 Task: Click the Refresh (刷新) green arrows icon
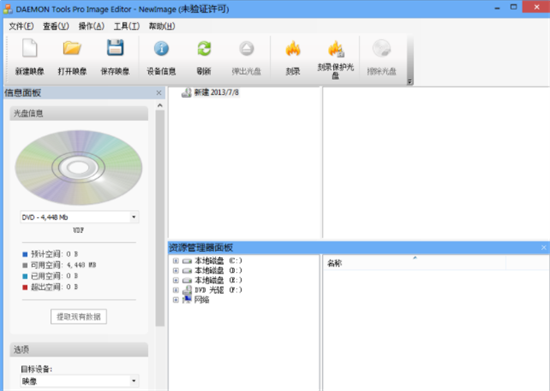204,48
